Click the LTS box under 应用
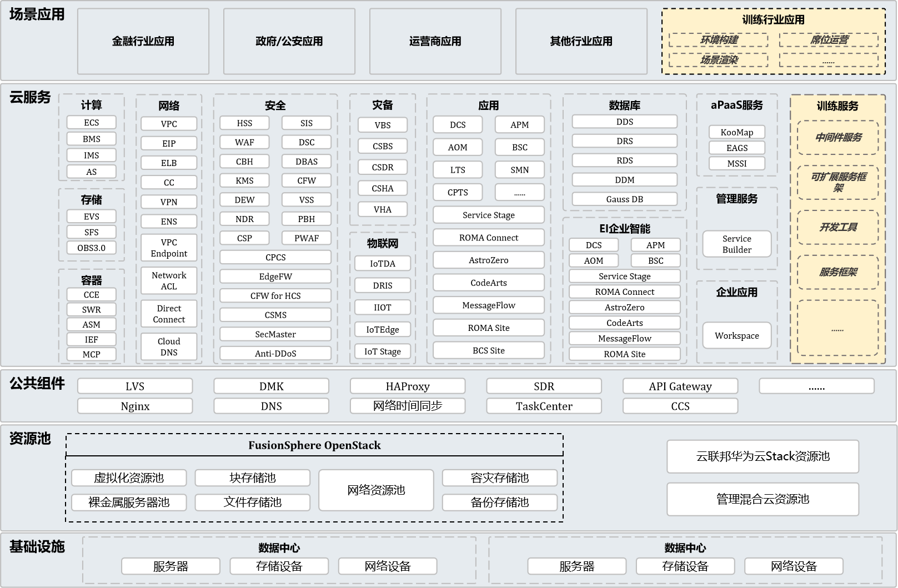 [x=458, y=170]
